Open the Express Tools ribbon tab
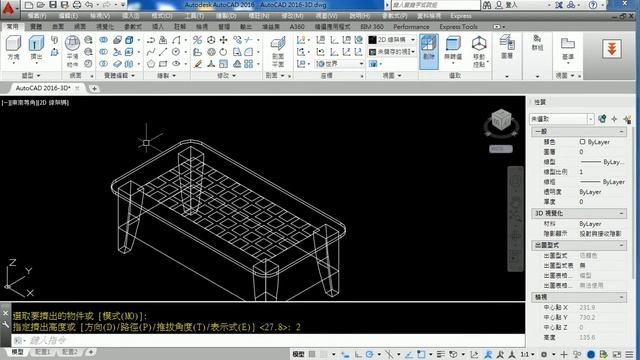The width and height of the screenshot is (640, 360). pos(458,27)
